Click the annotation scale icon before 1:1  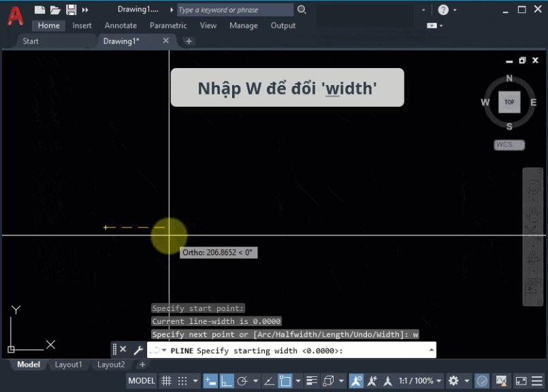pos(387,380)
